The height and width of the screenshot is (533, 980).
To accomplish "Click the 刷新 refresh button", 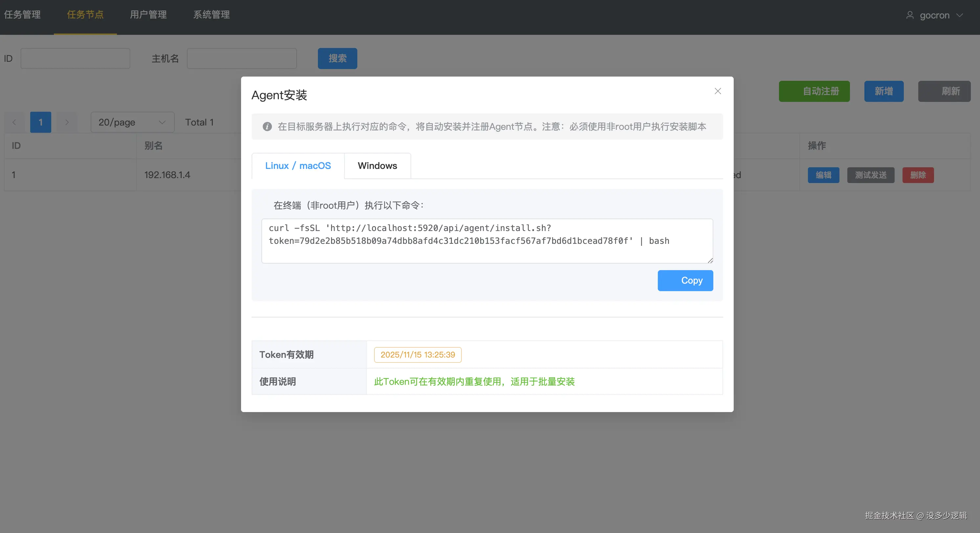I will coord(944,91).
